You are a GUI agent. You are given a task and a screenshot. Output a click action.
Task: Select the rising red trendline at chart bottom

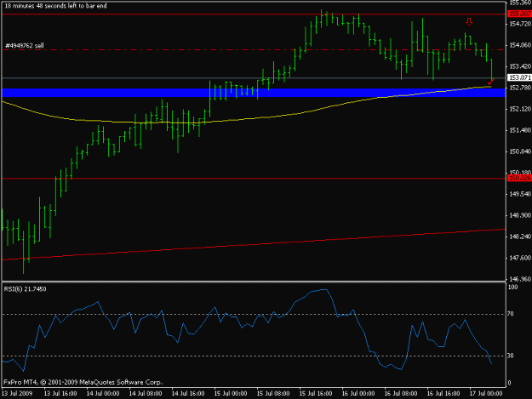pos(254,244)
